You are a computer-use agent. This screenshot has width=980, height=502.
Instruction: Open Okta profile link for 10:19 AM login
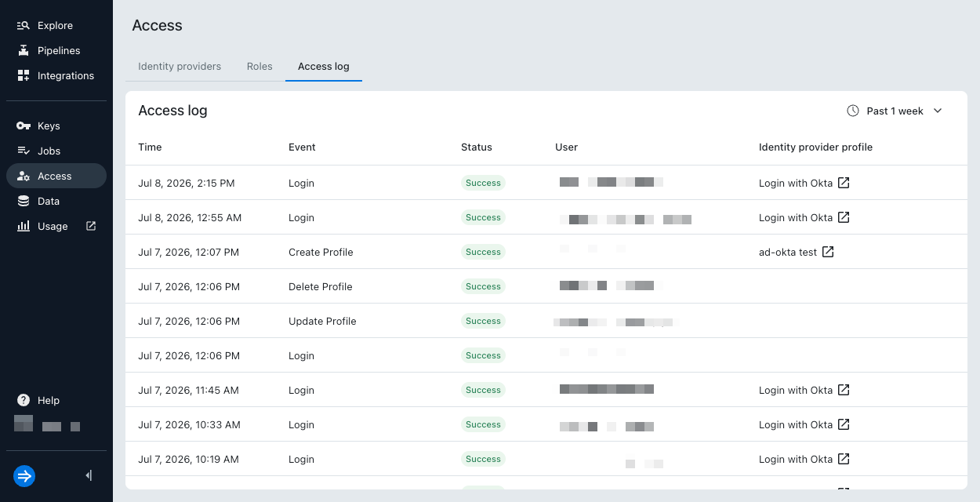tap(844, 459)
